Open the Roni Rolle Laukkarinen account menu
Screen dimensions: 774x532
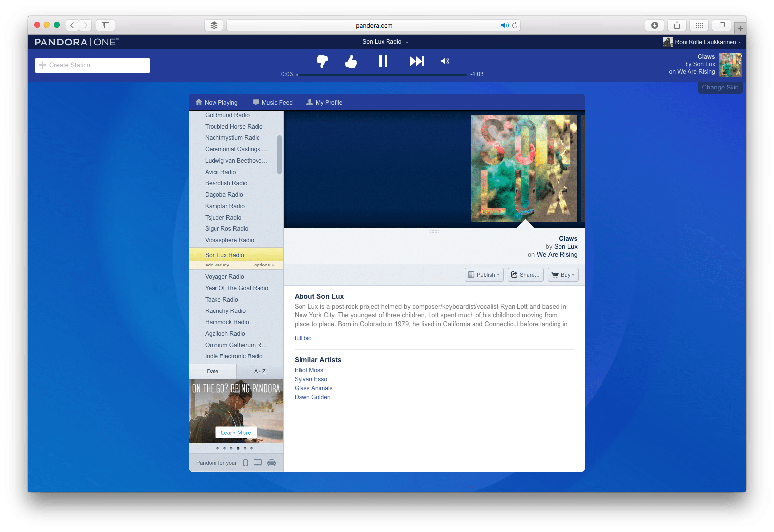[702, 42]
